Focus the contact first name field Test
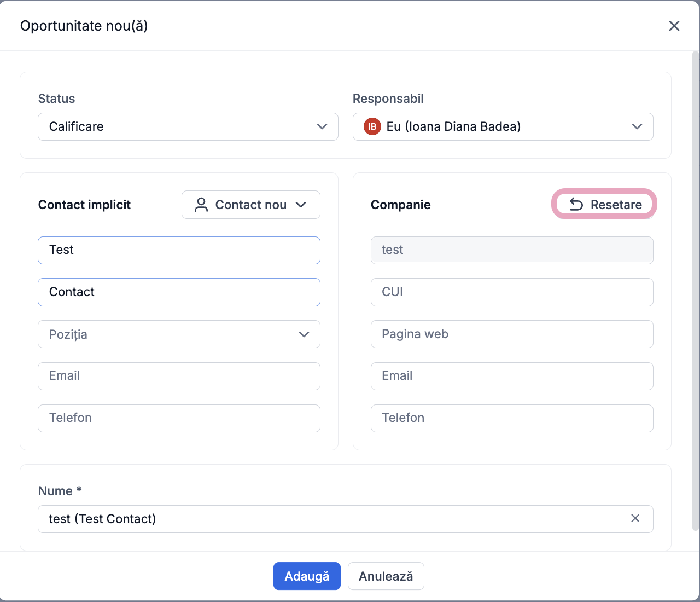The height and width of the screenshot is (602, 700). coord(179,250)
